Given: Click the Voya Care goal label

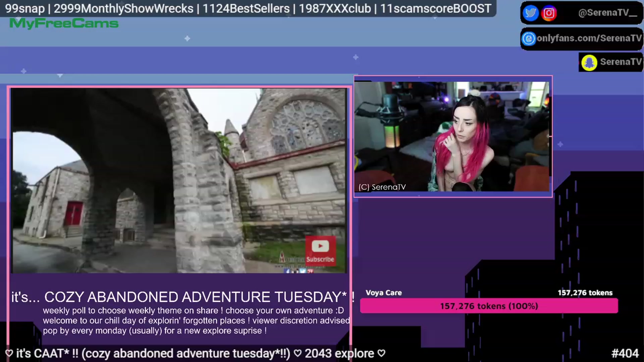Looking at the screenshot, I should (x=383, y=293).
